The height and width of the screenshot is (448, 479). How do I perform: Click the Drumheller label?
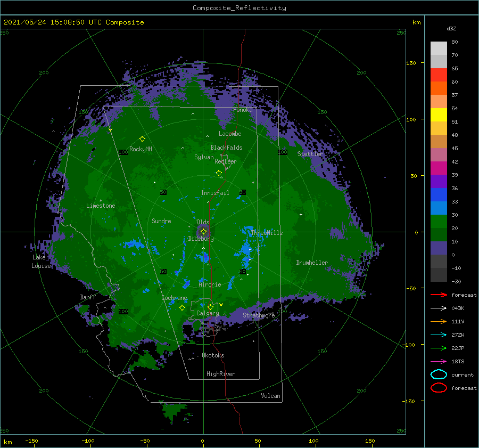312,263
